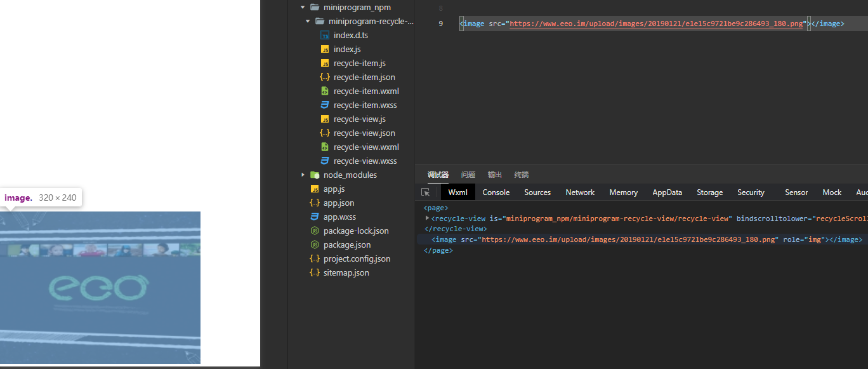Image resolution: width=868 pixels, height=369 pixels.
Task: Click the JSON icon beside sitemap.json
Action: click(x=315, y=273)
